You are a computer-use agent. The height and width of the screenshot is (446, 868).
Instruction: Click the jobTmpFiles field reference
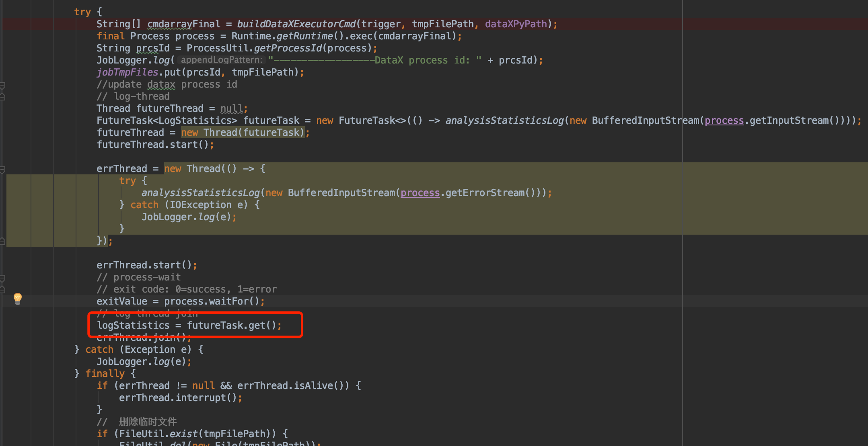(127, 72)
